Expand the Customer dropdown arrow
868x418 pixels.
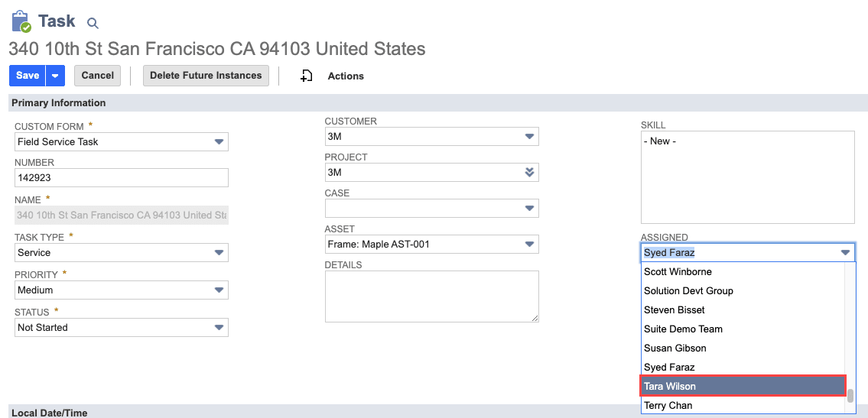pyautogui.click(x=529, y=136)
